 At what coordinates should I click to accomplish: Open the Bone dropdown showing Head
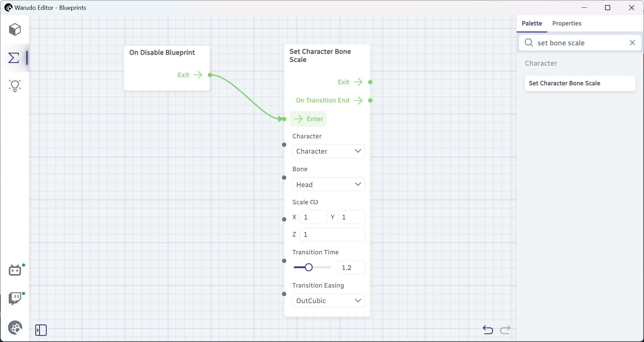click(x=328, y=184)
